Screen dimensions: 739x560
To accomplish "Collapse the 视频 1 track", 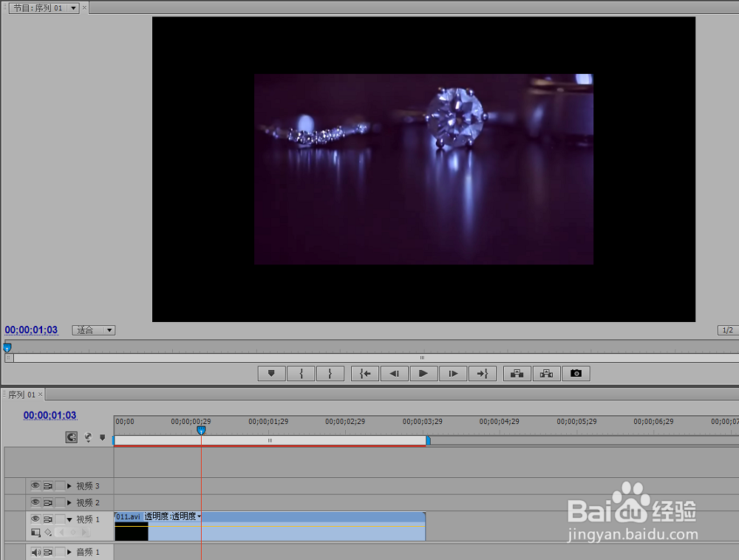I will 69,519.
